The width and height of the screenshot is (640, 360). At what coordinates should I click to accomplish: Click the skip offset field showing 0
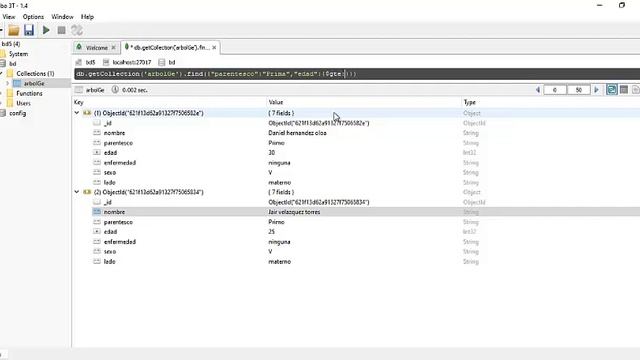(x=555, y=90)
